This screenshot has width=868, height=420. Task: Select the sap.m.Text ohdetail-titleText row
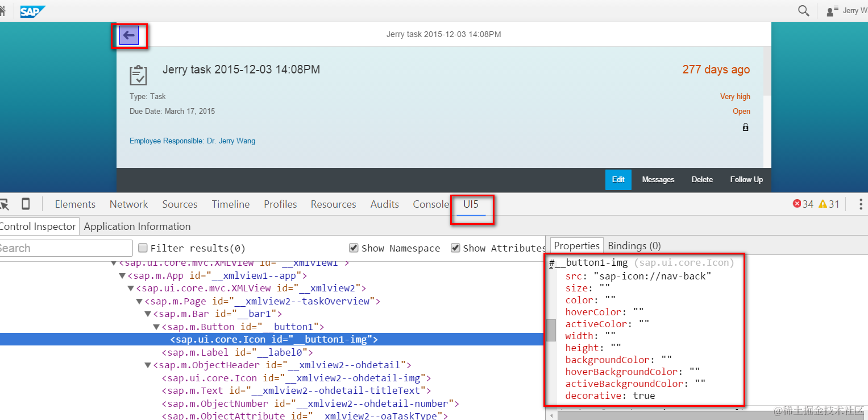(x=297, y=390)
